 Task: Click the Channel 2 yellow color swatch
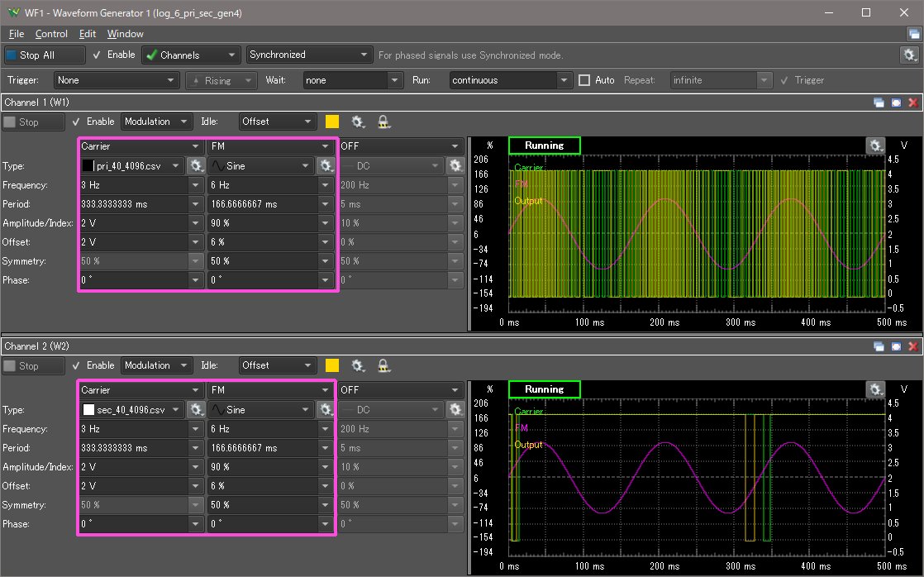(x=332, y=365)
